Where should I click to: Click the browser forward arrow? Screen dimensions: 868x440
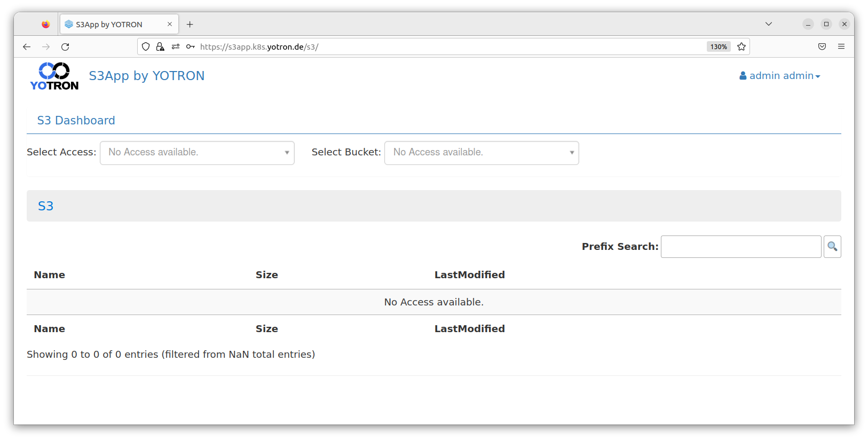46,47
